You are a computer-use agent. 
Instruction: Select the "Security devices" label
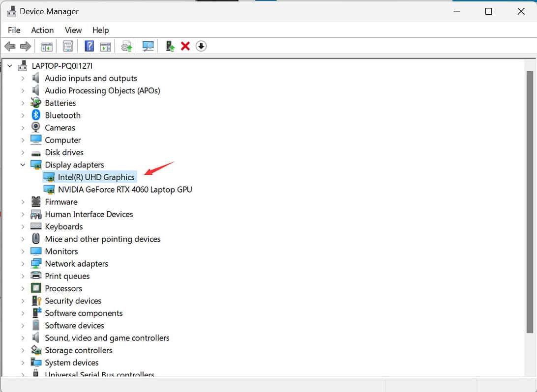coord(73,301)
